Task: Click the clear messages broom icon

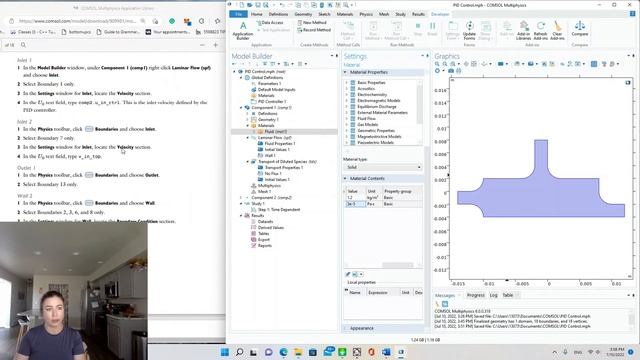Action: (437, 304)
